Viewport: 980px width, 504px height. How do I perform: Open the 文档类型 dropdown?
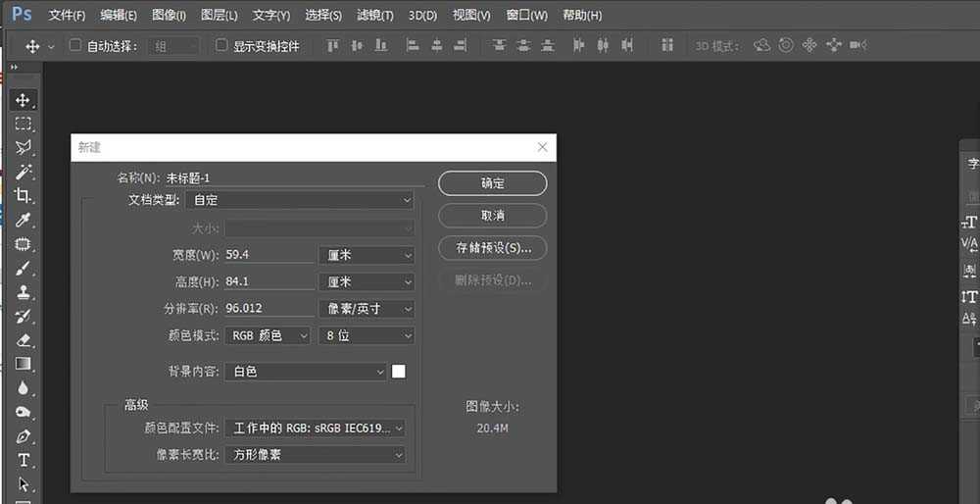click(299, 200)
